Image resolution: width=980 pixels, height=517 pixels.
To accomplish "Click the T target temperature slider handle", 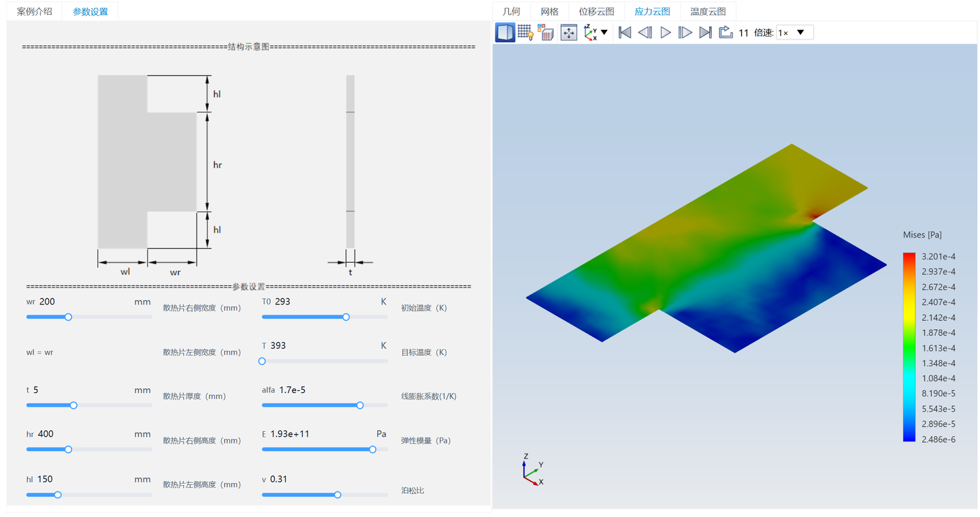I will coord(262,361).
